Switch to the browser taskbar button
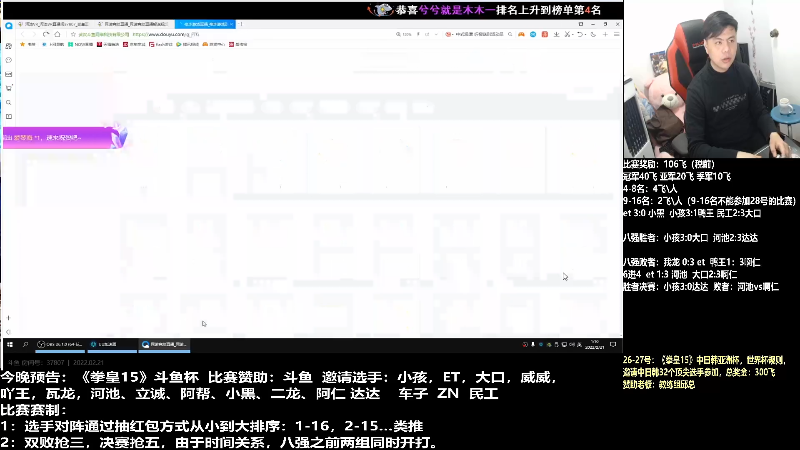 (164, 344)
